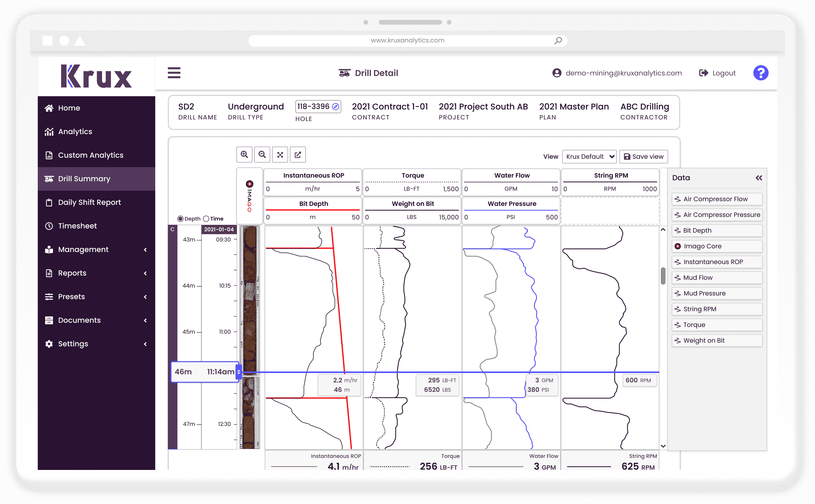Screen dimensions: 815x504
Task: Open the help question mark icon
Action: [x=761, y=73]
